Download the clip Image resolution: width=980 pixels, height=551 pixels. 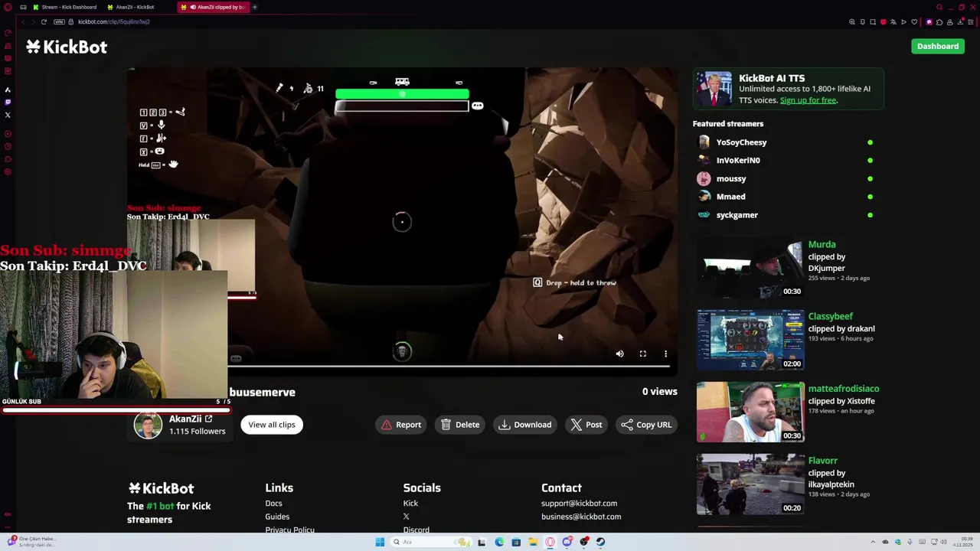pos(524,425)
